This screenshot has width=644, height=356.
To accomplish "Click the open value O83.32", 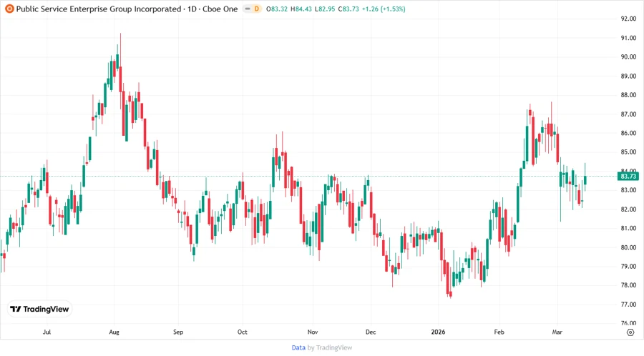I will pyautogui.click(x=277, y=9).
